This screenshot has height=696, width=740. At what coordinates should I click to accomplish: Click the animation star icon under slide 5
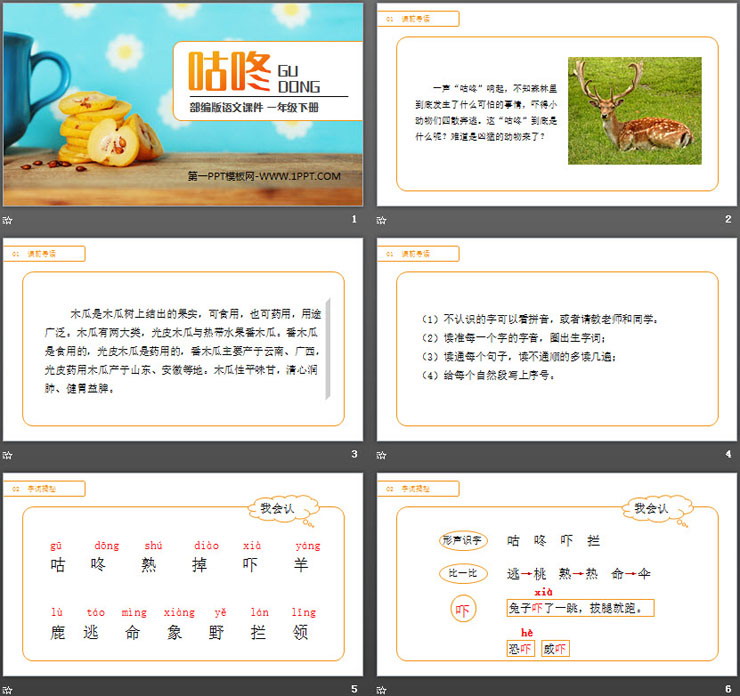click(x=8, y=690)
